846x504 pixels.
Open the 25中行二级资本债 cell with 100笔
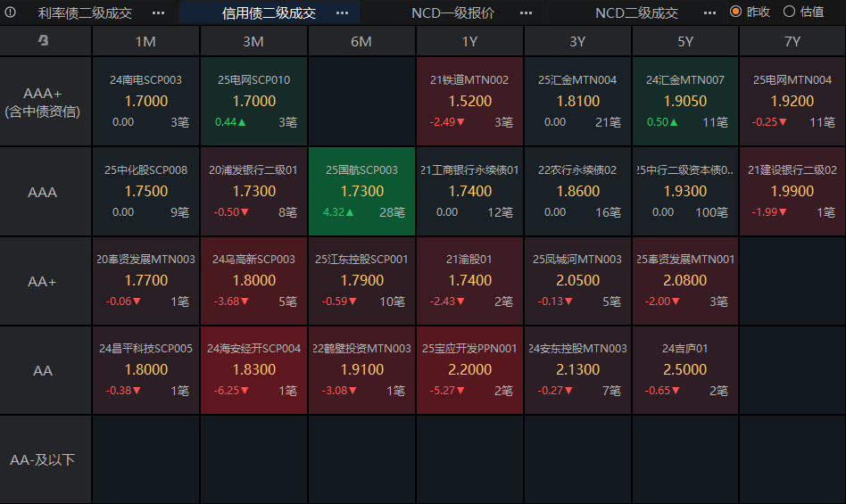tap(685, 192)
